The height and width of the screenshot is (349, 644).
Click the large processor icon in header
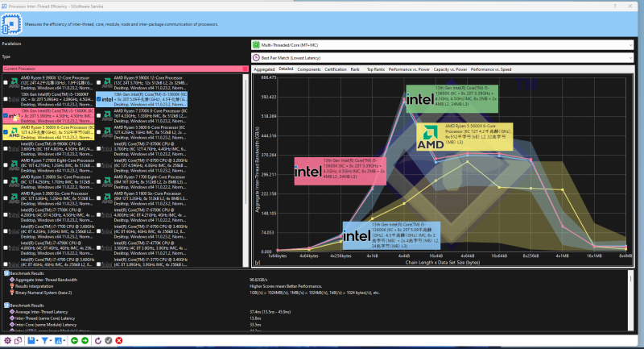[x=11, y=24]
